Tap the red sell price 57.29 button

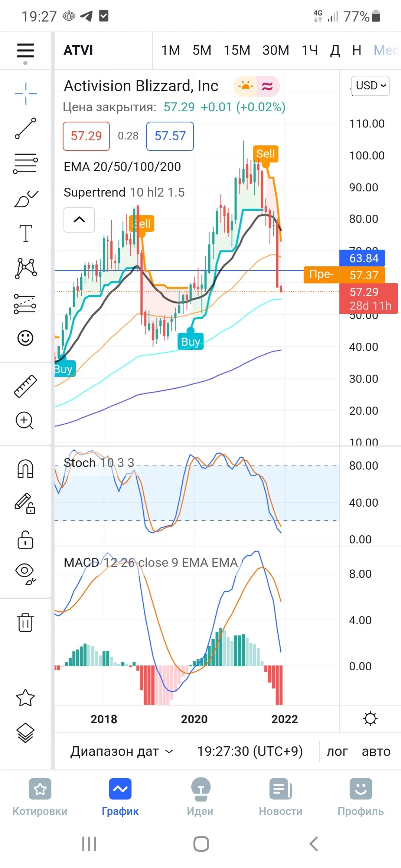tap(86, 136)
